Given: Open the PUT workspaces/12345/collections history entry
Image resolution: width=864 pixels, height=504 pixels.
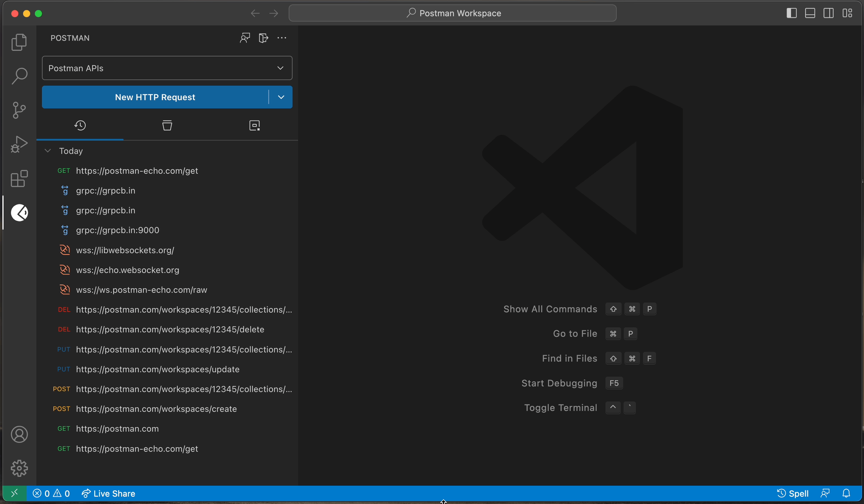Looking at the screenshot, I should click(167, 349).
